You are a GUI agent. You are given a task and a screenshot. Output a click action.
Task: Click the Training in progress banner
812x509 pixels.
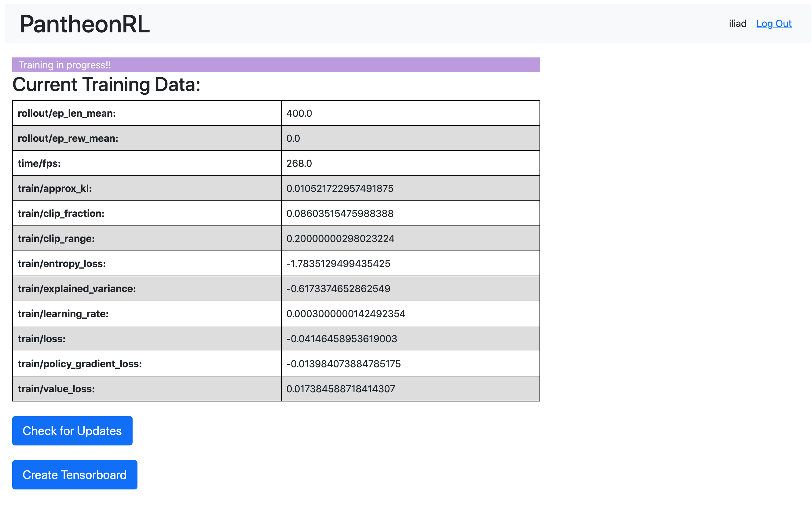click(x=276, y=65)
